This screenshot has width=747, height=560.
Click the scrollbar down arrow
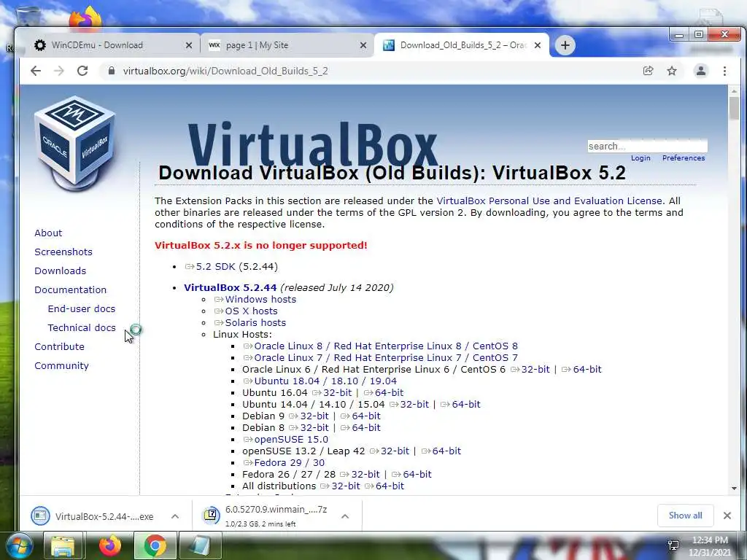(734, 489)
